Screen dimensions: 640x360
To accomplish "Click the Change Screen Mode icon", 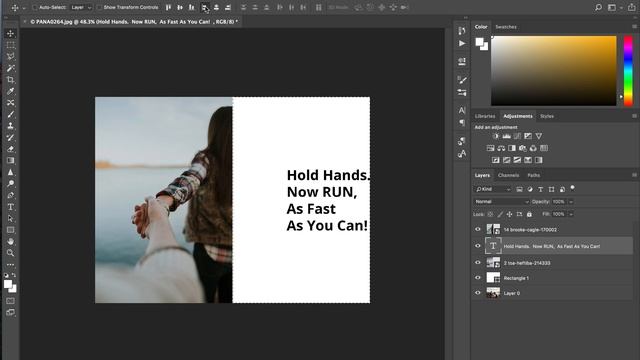I will (x=11, y=313).
